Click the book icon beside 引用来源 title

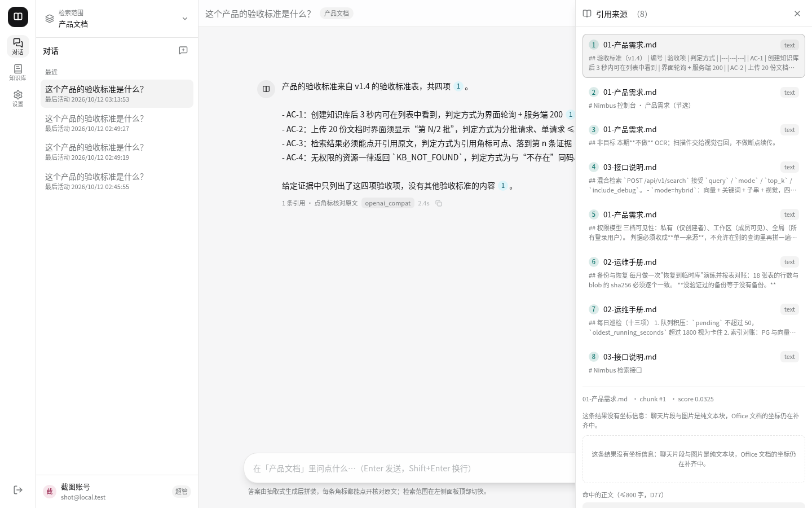point(587,14)
